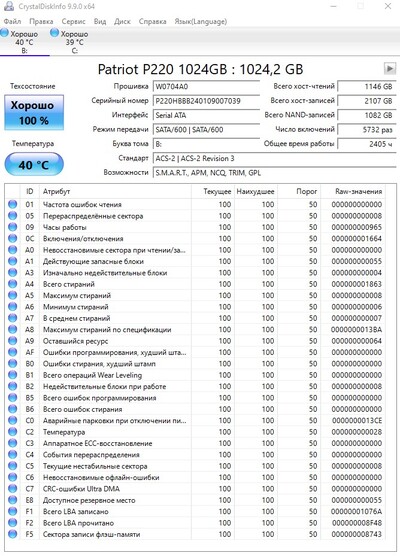Click status dot for attribute 05
Screen dimensions: 400x556
click(12, 216)
